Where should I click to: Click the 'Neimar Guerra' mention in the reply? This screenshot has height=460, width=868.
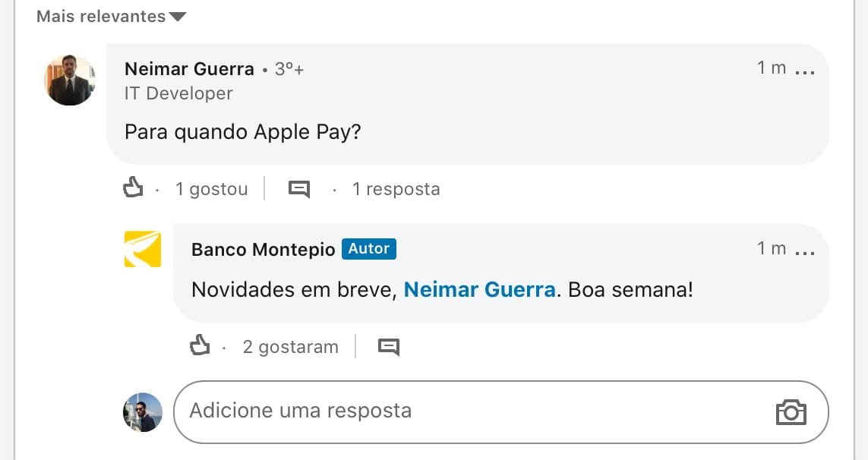pyautogui.click(x=479, y=290)
